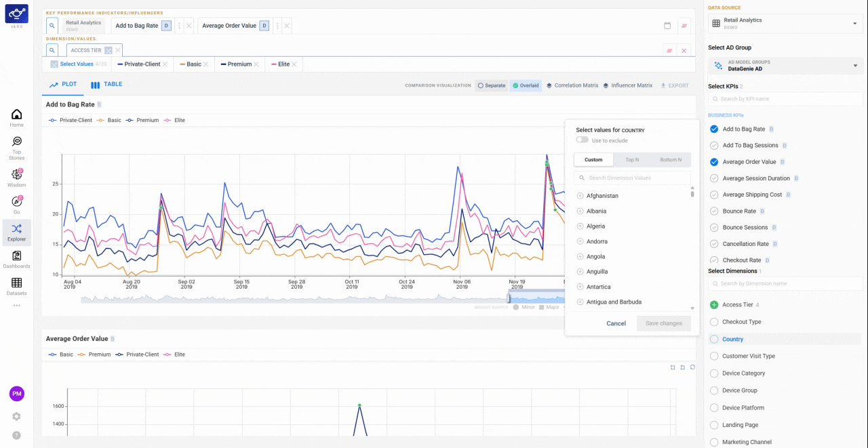Open settings gear in sidebar
Screen dimensions: 868x448
pyautogui.click(x=16, y=416)
